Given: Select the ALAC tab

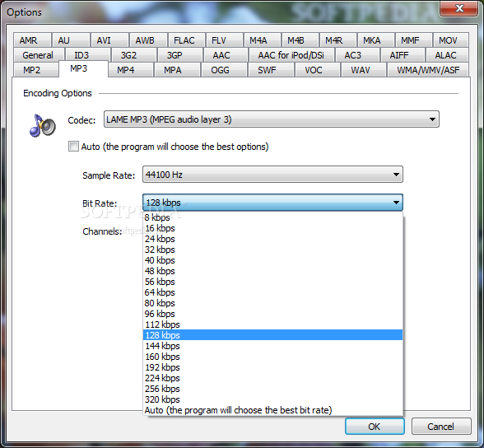Looking at the screenshot, I should pos(448,55).
